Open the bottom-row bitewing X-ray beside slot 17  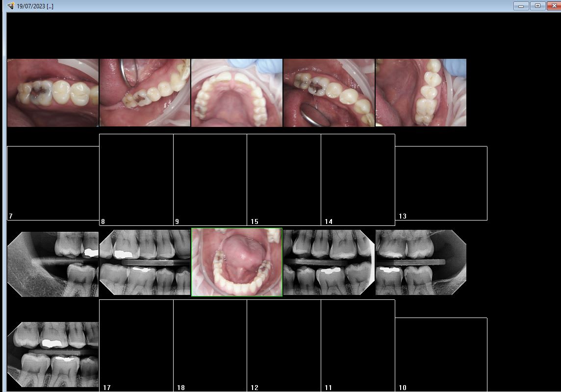pyautogui.click(x=53, y=354)
